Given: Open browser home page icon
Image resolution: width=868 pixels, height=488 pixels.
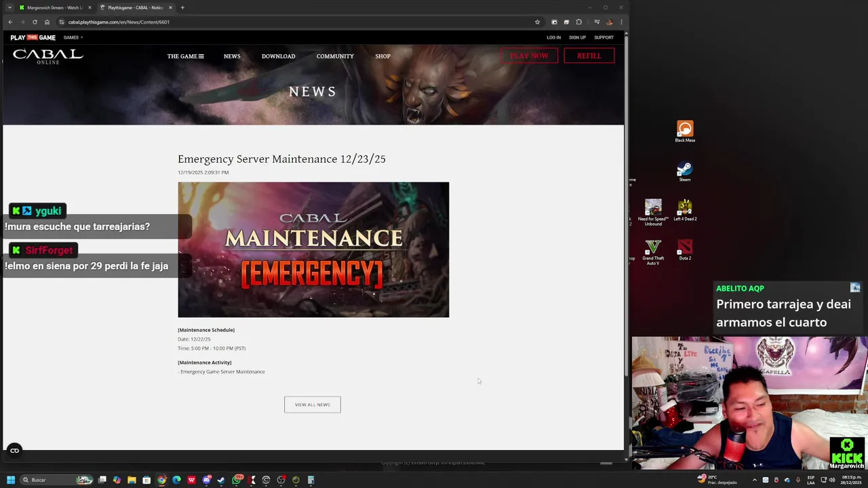Looking at the screenshot, I should coord(47,22).
